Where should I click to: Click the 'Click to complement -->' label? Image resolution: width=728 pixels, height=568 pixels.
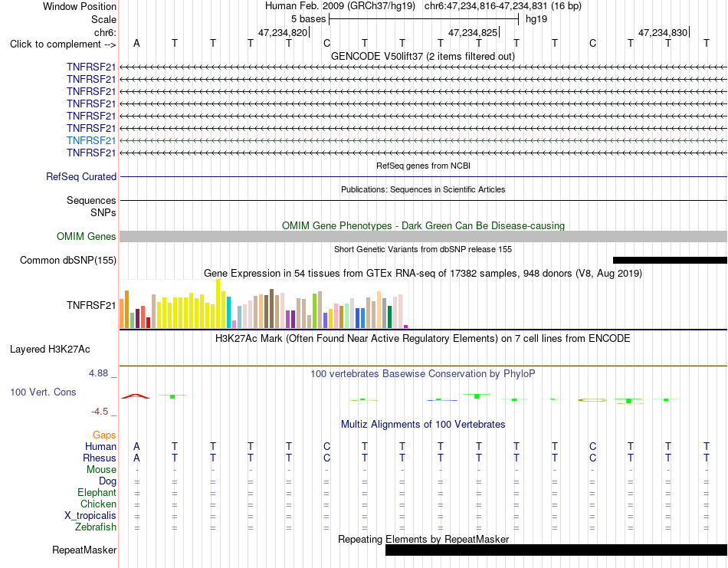coord(63,44)
